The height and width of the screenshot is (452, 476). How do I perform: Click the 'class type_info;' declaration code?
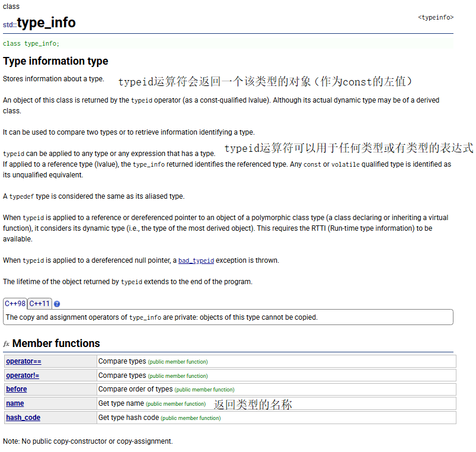pyautogui.click(x=31, y=43)
